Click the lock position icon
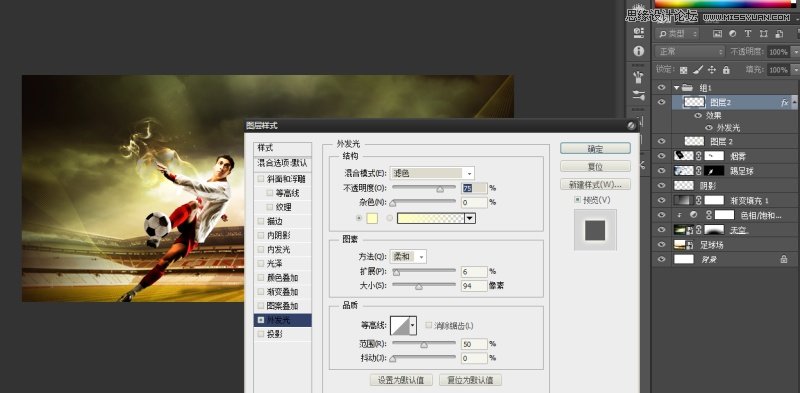 pyautogui.click(x=712, y=70)
